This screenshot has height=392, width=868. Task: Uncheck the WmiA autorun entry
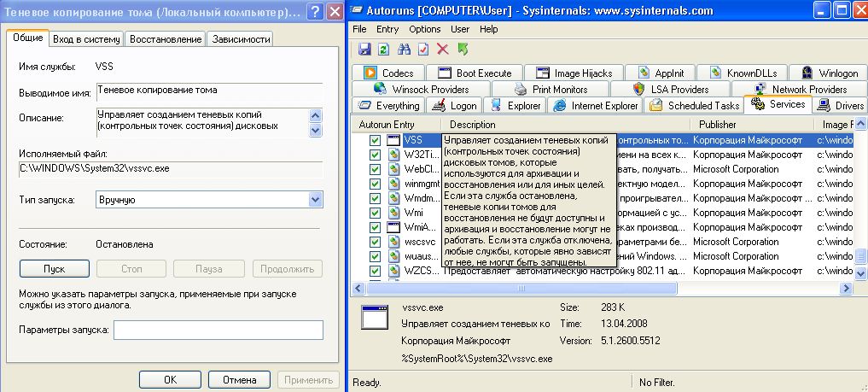click(x=375, y=227)
